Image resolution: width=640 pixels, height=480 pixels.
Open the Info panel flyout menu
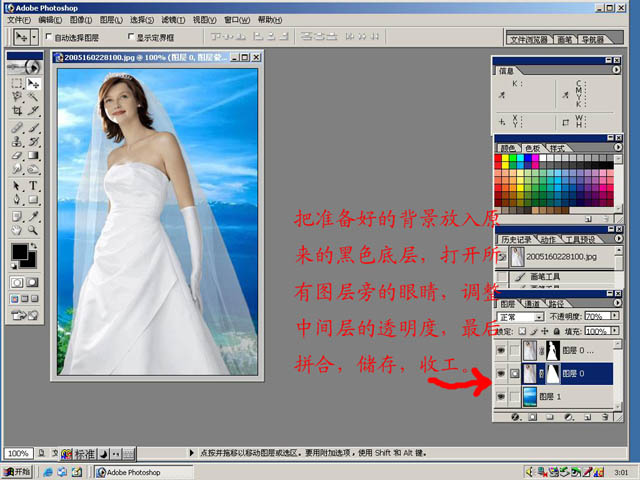tap(616, 70)
